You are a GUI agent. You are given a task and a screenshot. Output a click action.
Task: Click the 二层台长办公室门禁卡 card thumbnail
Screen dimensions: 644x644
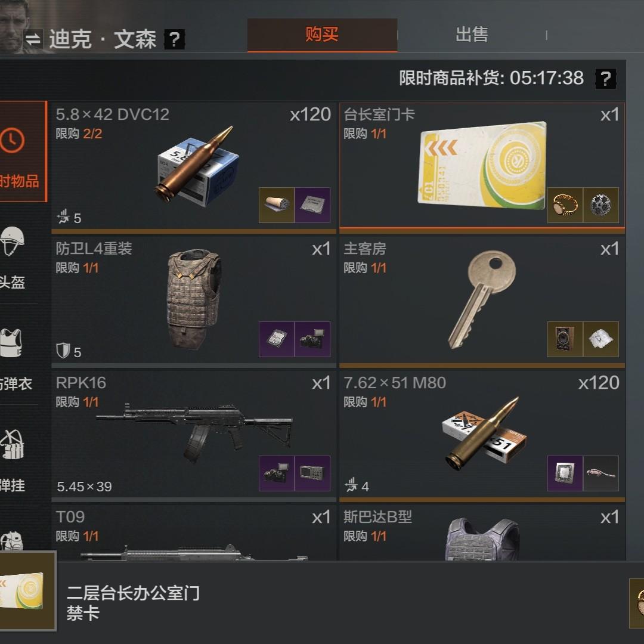(28, 591)
